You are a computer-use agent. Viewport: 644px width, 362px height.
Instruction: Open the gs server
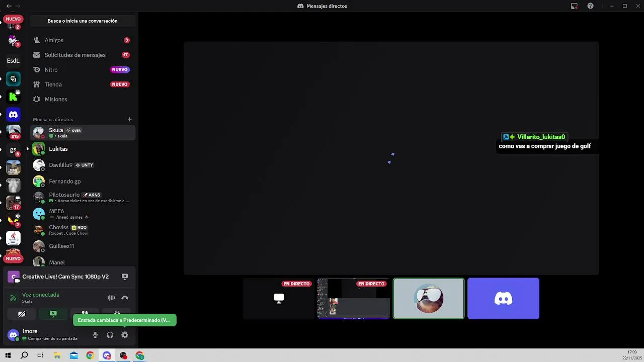13,150
